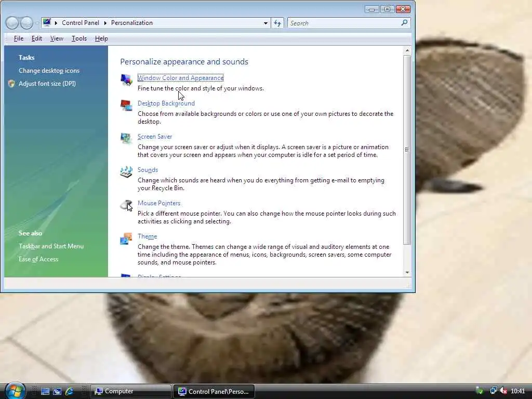Open Window Color and Appearance link

pos(180,78)
